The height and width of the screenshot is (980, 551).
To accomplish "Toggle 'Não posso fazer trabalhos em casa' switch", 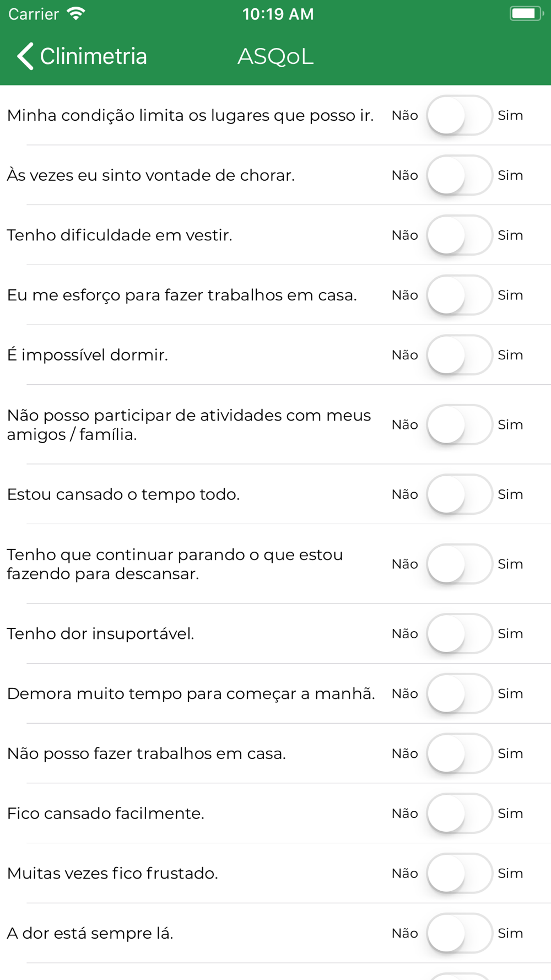I will point(459,753).
